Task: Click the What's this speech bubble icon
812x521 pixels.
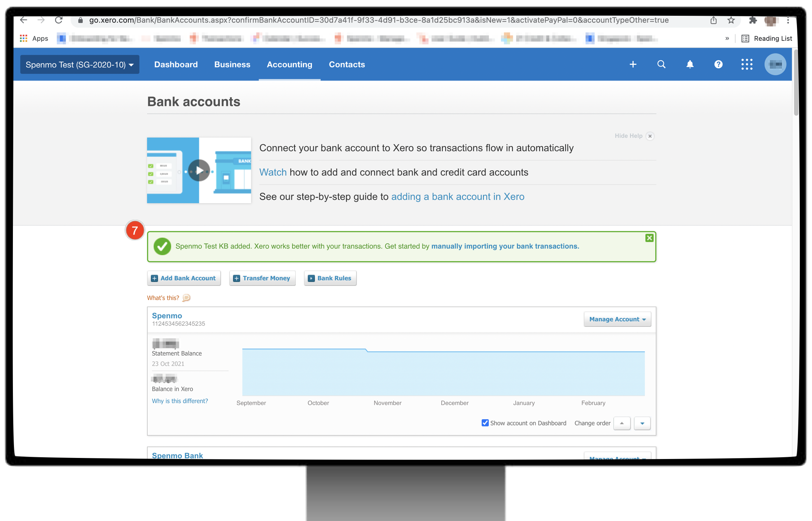Action: pyautogui.click(x=186, y=298)
